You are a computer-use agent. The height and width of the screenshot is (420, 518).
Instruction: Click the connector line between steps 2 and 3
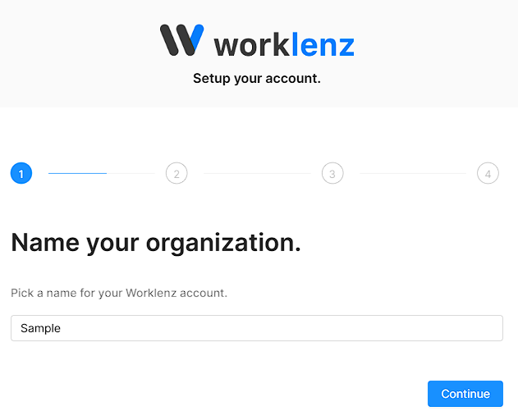pos(256,173)
